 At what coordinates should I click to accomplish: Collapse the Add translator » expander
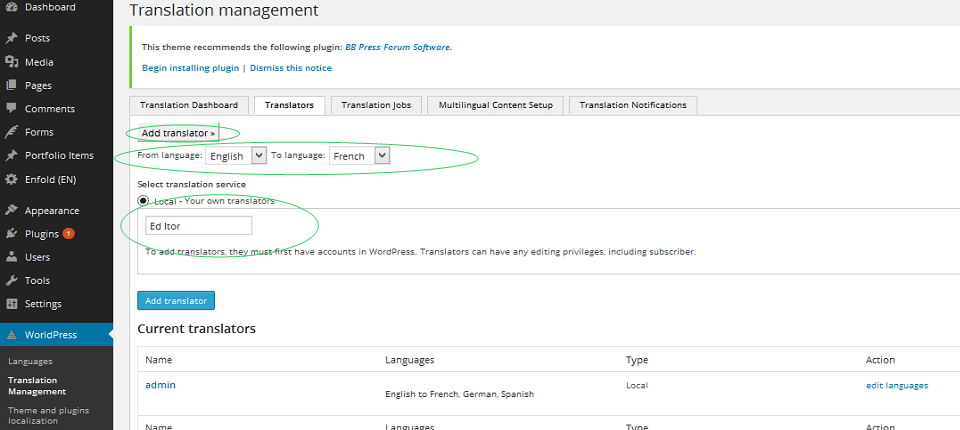[x=178, y=132]
